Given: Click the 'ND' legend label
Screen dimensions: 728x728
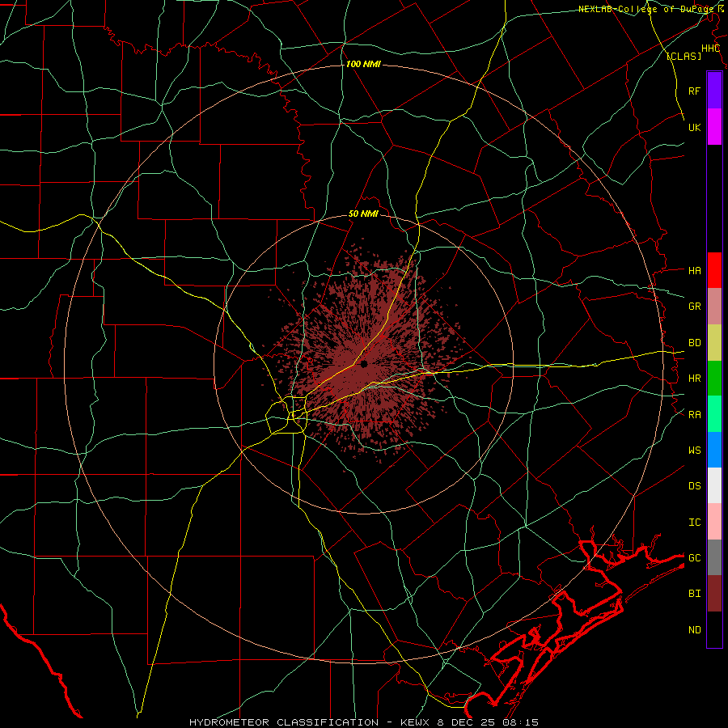Looking at the screenshot, I should [x=695, y=629].
